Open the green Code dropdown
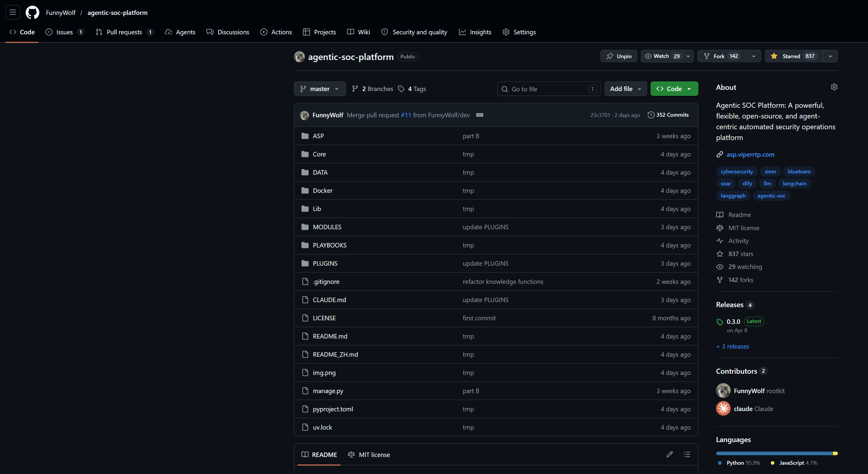This screenshot has width=868, height=474. pos(674,89)
